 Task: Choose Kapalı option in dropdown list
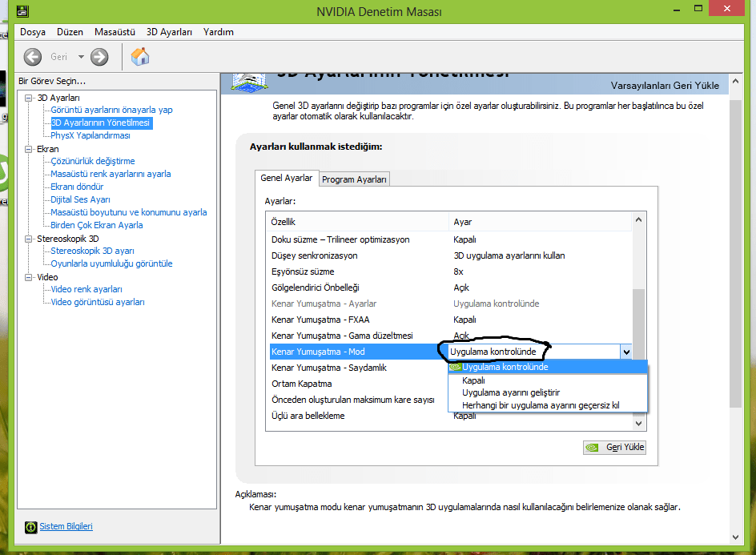548,380
